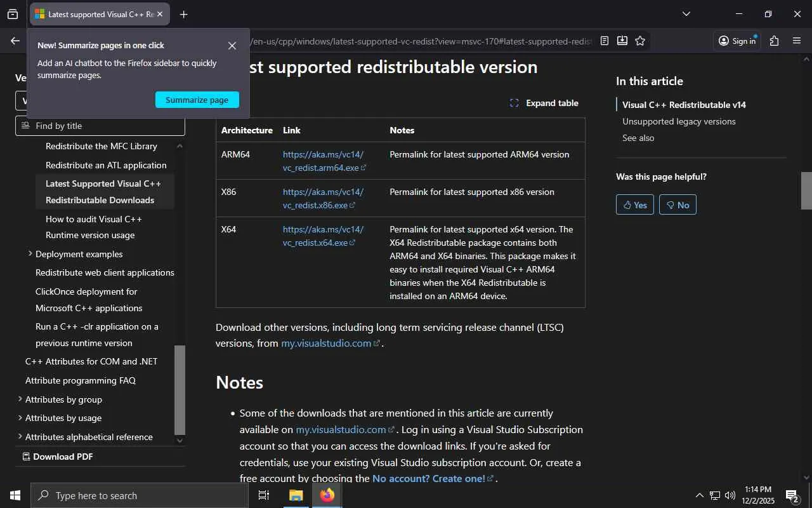812x508 pixels.
Task: Select Latest Supported Visual C++ Redistributable Downloads
Action: 103,192
